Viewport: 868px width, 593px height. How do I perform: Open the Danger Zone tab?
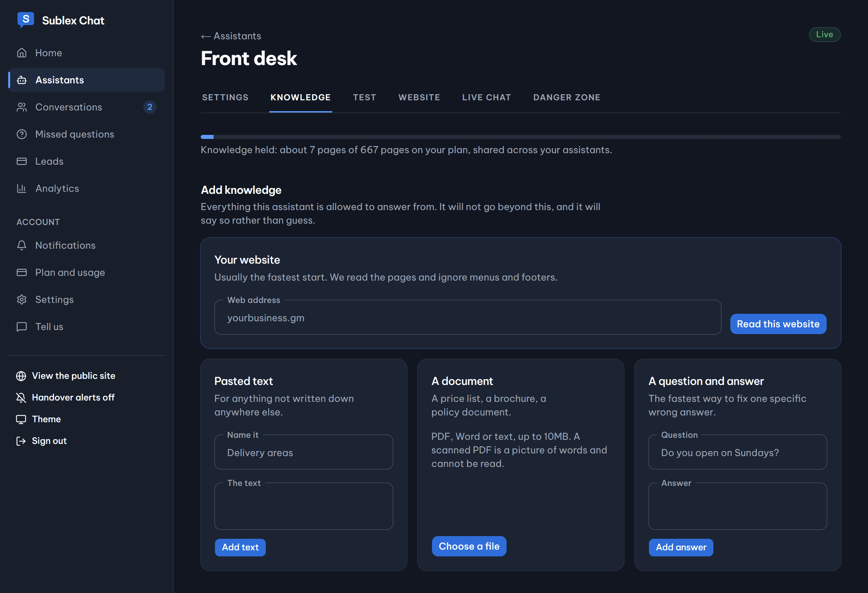coord(567,97)
